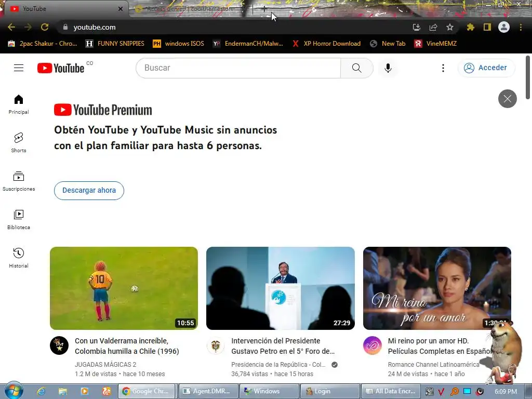This screenshot has height=399, width=532.
Task: Open YouTube settings three-dot menu
Action: [443, 68]
